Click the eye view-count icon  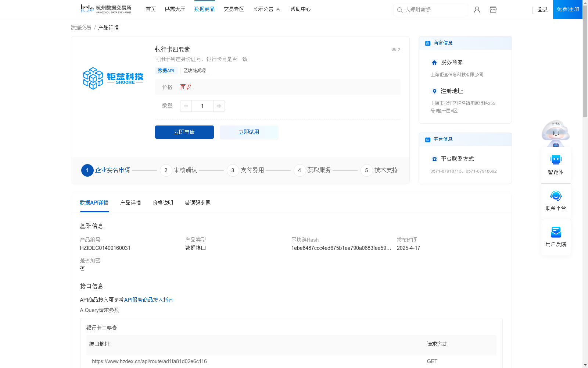tap(394, 50)
